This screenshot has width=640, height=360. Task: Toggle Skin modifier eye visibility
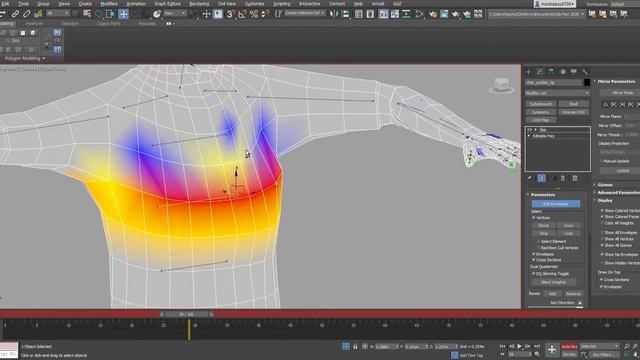[x=529, y=130]
